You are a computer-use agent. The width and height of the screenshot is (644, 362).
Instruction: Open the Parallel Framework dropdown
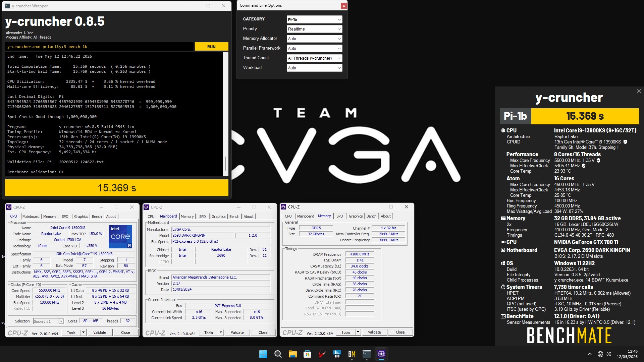[314, 49]
